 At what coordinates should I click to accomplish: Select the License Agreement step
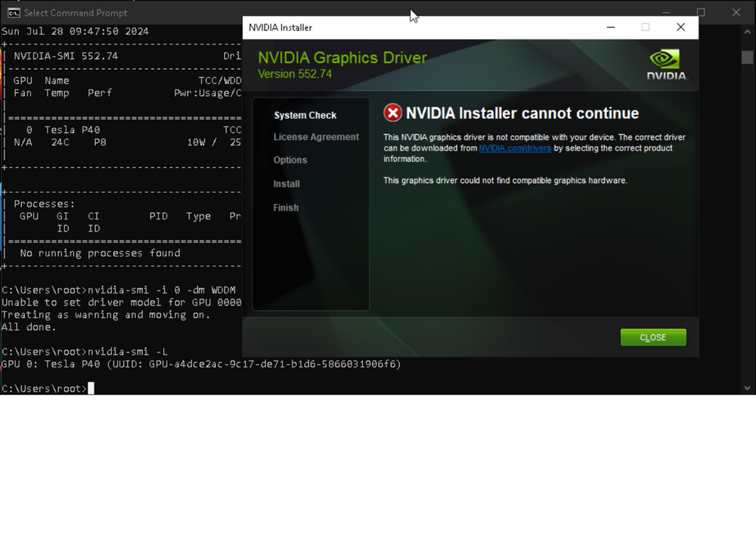[316, 137]
